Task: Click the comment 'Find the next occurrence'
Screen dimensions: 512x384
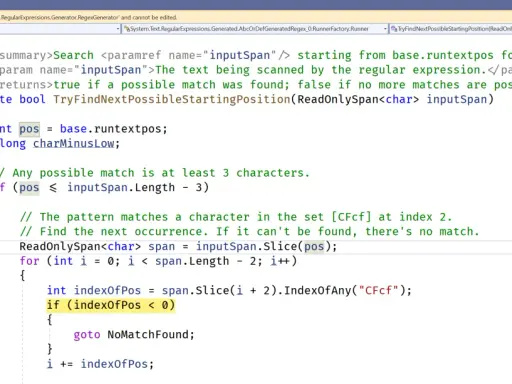Action: click(x=124, y=231)
